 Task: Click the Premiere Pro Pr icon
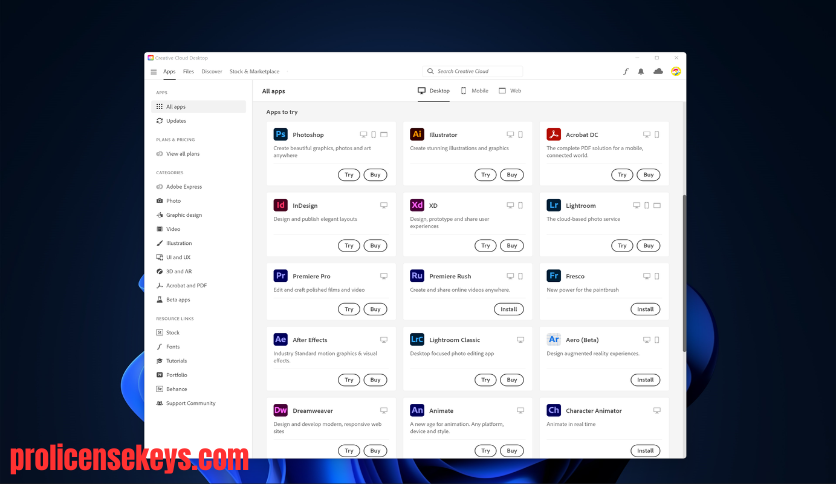click(280, 276)
